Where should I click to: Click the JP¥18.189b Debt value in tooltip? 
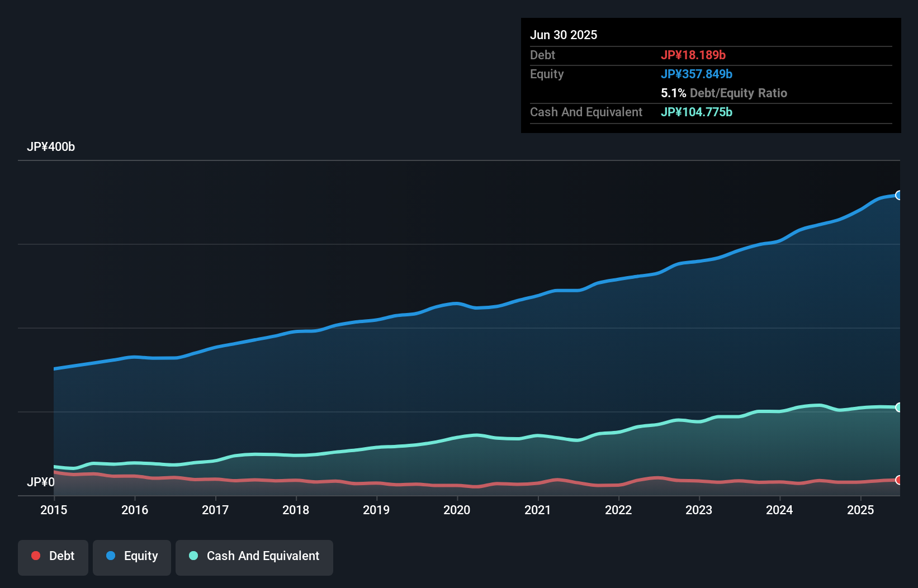click(x=694, y=55)
